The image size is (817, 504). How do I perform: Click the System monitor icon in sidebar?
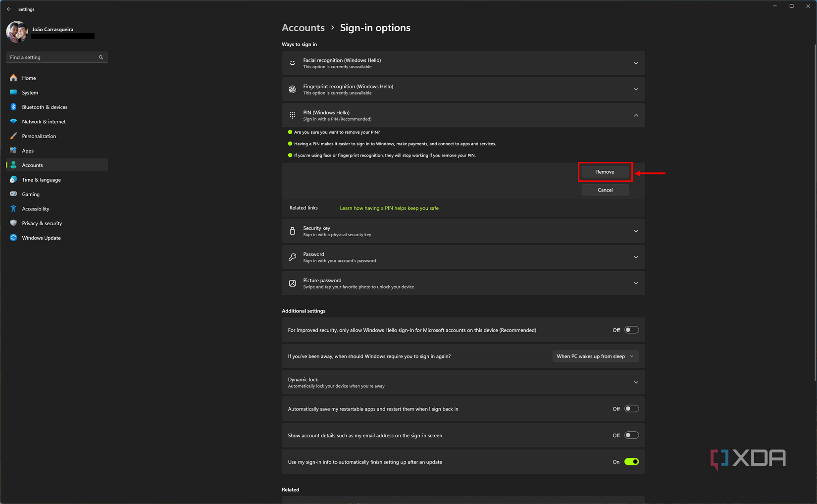(x=13, y=93)
